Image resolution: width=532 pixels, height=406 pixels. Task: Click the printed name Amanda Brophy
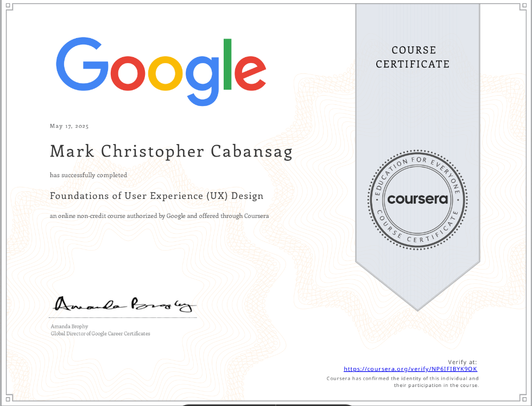click(69, 326)
